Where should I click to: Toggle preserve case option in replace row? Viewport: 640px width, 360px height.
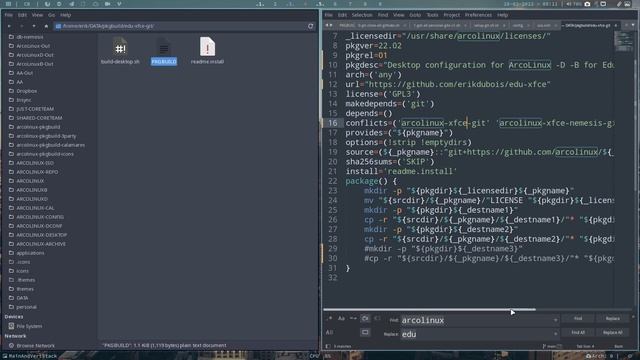329,333
